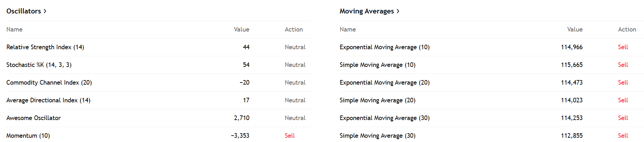Click the Oscillators Value column header
This screenshot has height=142, width=644.
pyautogui.click(x=241, y=29)
